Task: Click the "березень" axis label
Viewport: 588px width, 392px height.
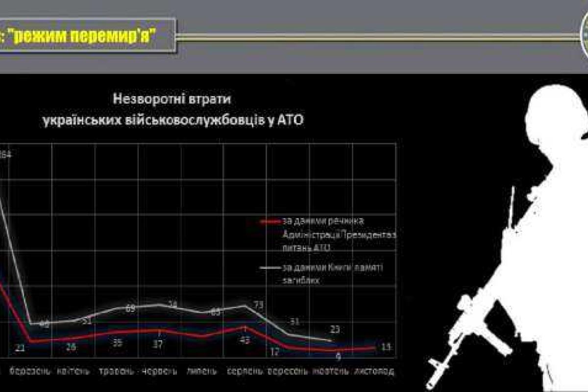Action: click(30, 371)
